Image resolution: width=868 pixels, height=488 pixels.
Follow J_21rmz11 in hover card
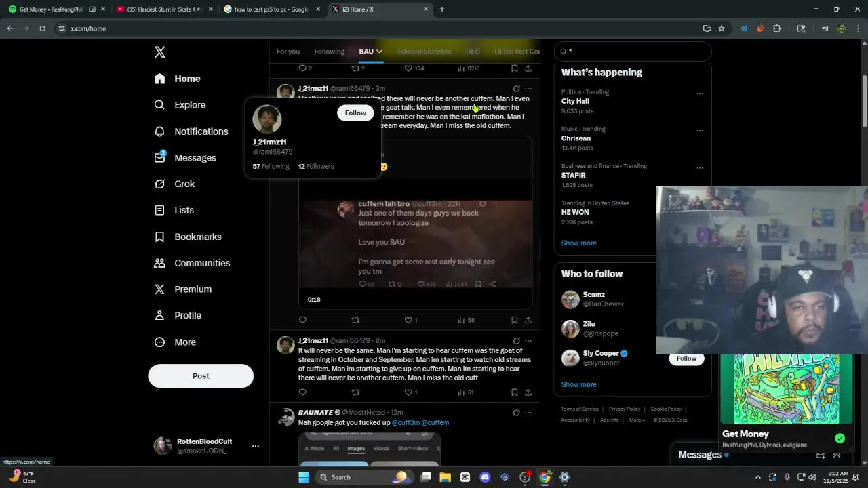point(355,113)
